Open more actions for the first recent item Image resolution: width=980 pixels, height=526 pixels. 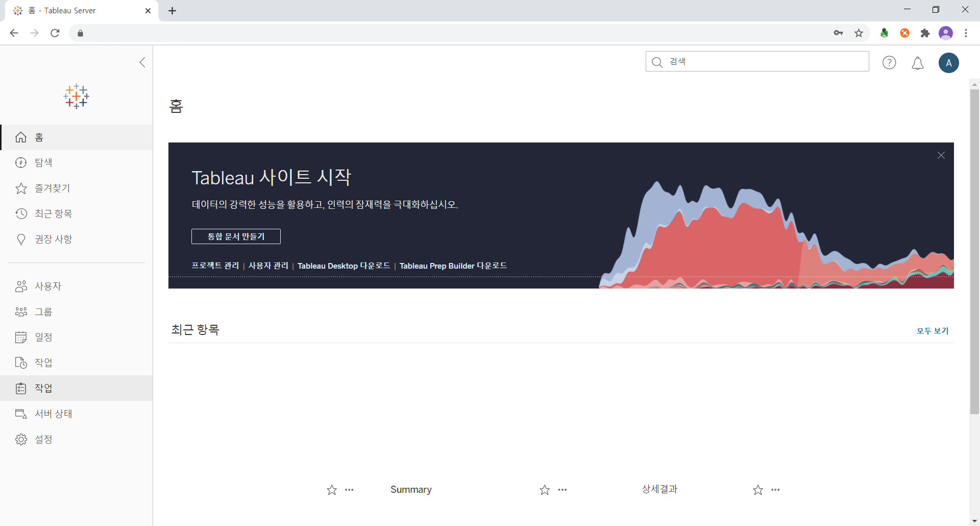(349, 490)
